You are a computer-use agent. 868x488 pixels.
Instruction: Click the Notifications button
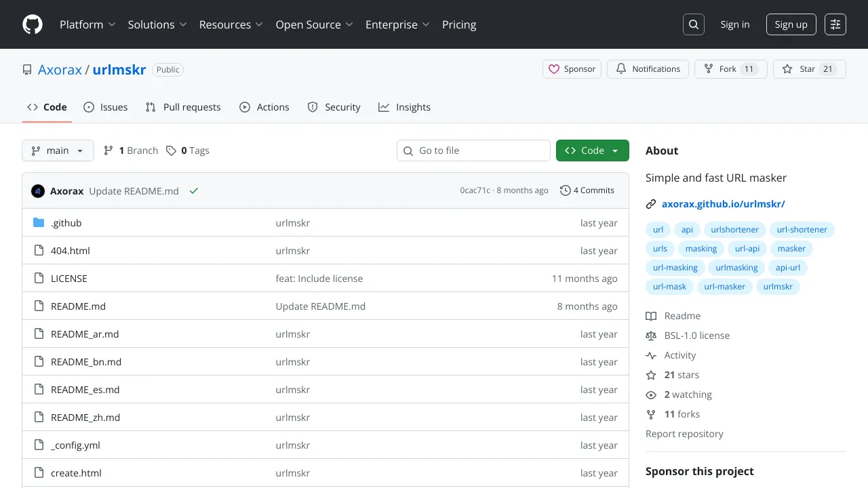pyautogui.click(x=648, y=69)
